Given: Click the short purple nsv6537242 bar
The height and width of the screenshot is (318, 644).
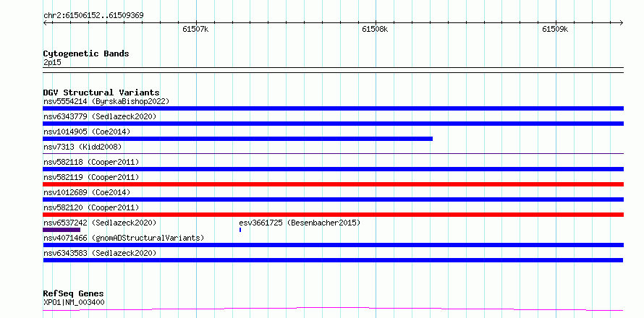Looking at the screenshot, I should (x=62, y=230).
